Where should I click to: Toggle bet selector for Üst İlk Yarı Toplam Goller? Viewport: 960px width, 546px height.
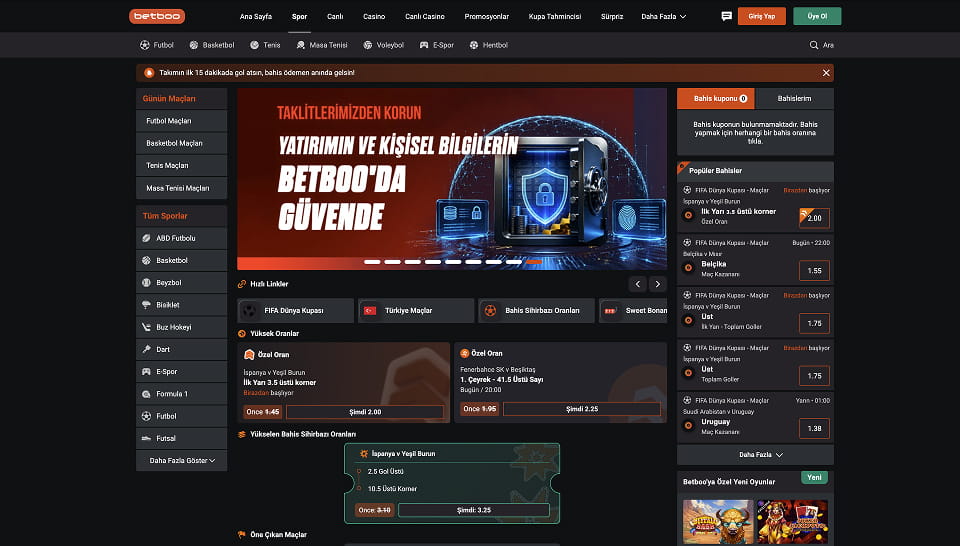coord(688,320)
